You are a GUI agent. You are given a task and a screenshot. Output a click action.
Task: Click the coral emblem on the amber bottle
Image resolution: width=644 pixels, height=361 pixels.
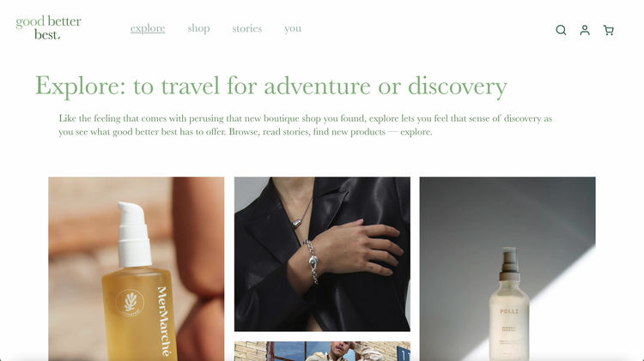[x=130, y=303]
